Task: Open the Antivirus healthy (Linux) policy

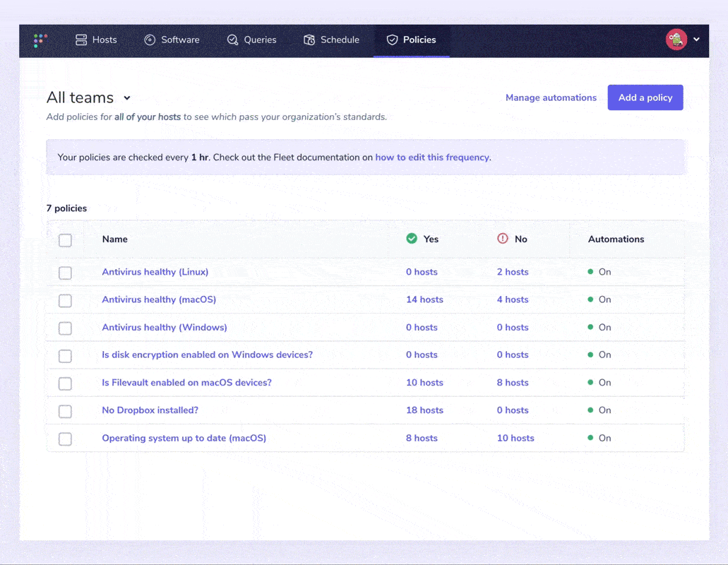Action: click(x=155, y=272)
